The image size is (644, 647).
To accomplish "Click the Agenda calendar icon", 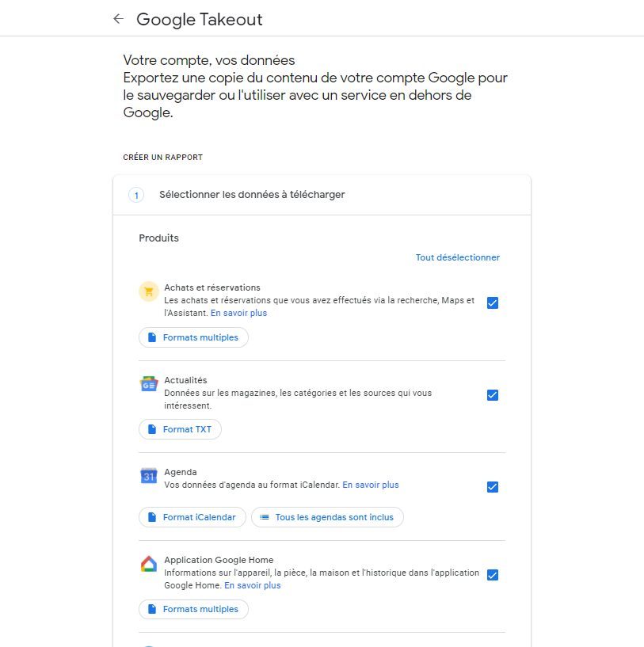I will (148, 476).
